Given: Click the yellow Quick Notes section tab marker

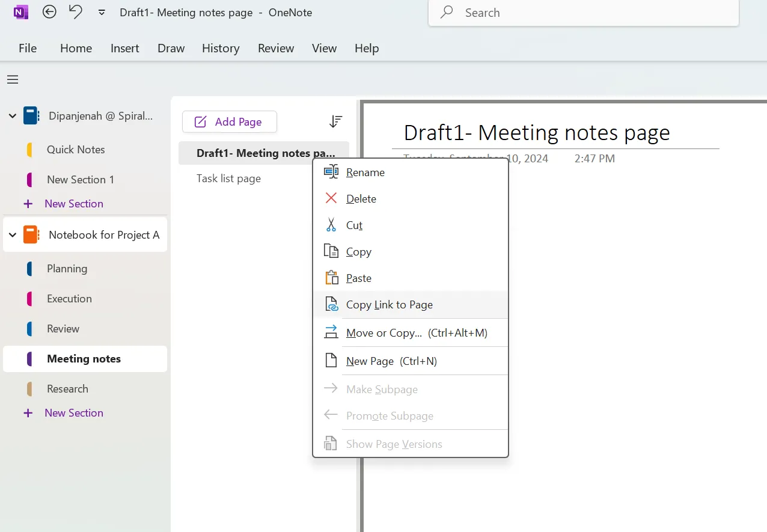Looking at the screenshot, I should (x=29, y=150).
